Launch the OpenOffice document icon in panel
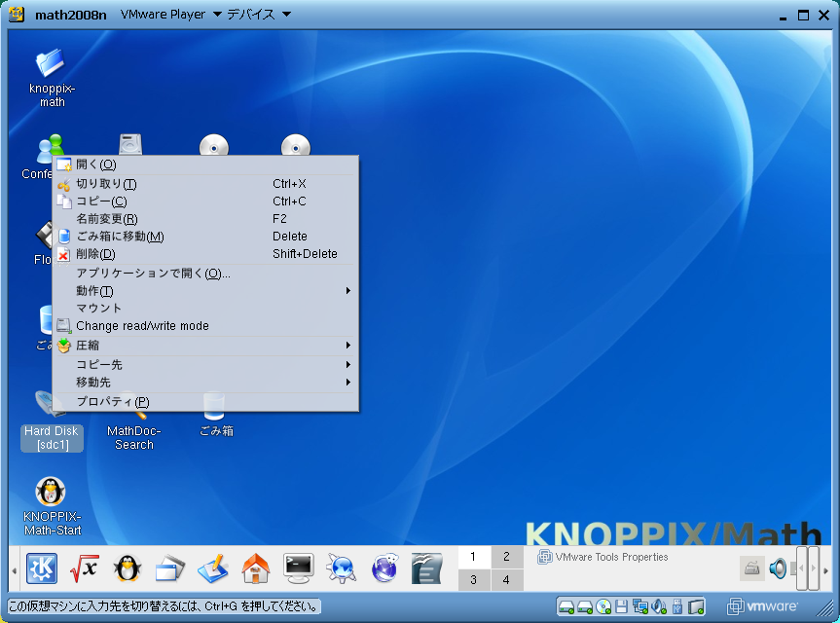The height and width of the screenshot is (623, 840). pyautogui.click(x=427, y=568)
